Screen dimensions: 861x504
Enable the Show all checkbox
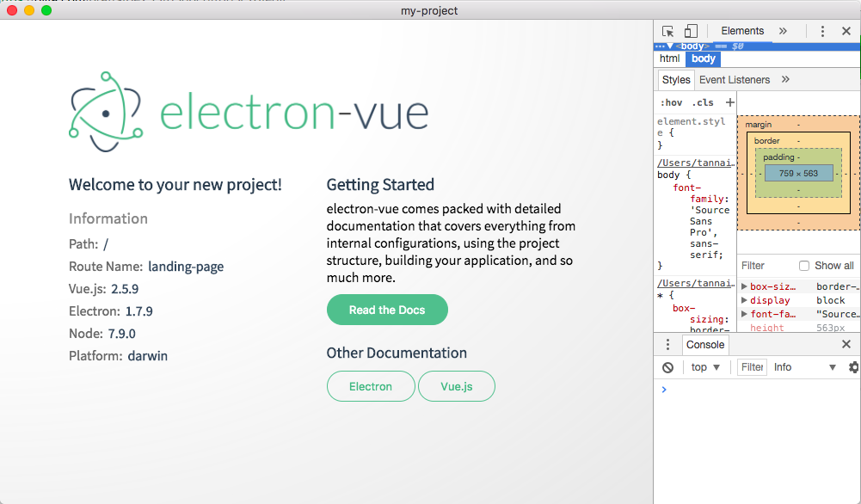point(804,266)
